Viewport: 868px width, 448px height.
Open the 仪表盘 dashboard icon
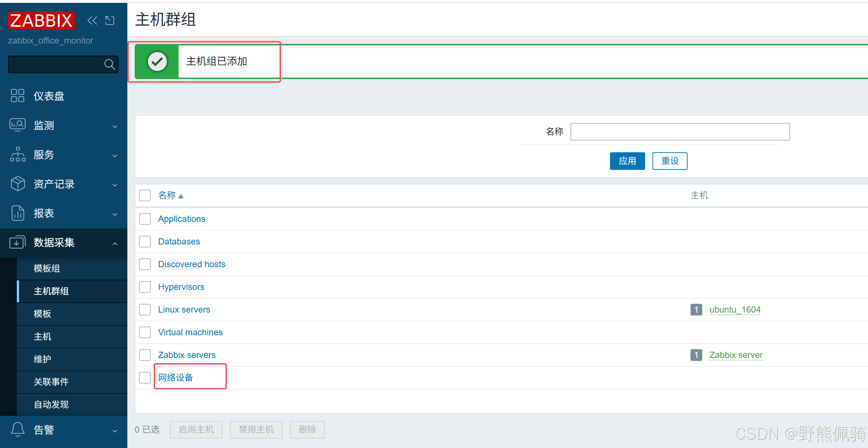(18, 96)
